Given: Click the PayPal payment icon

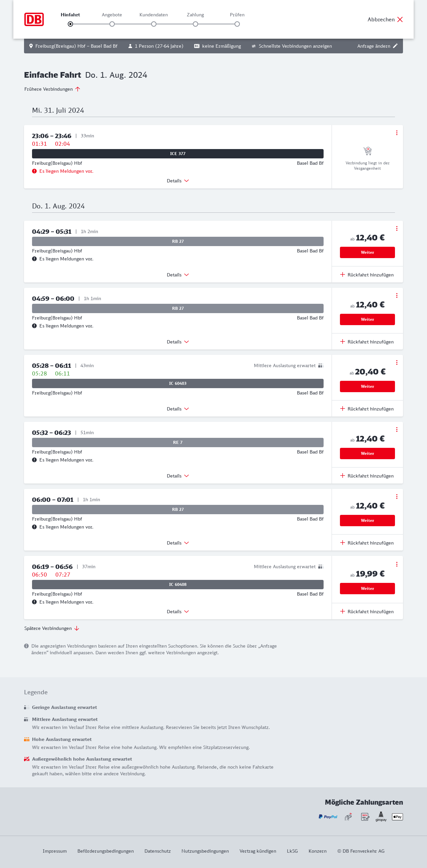Looking at the screenshot, I should [328, 816].
